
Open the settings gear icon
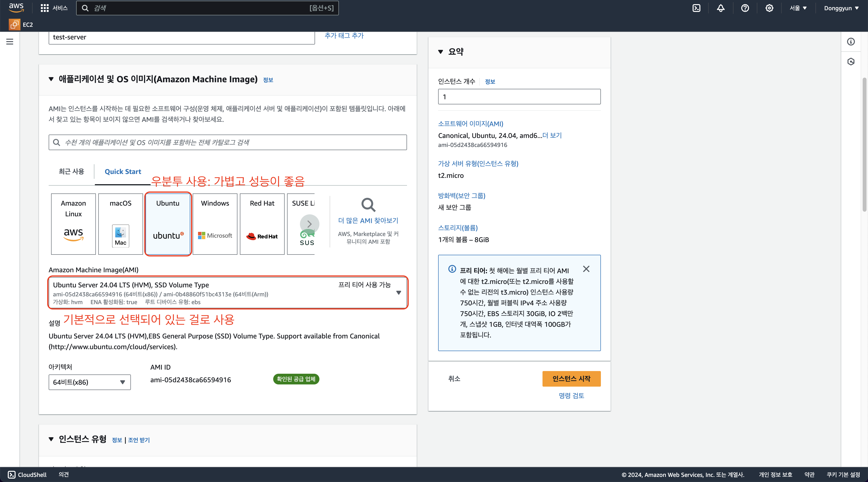click(769, 8)
